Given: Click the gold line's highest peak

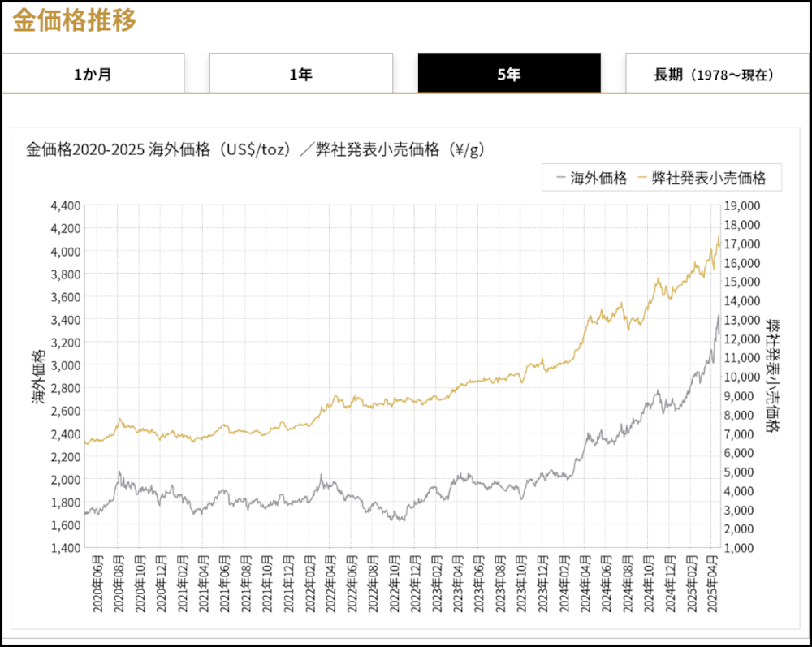Looking at the screenshot, I should 719,237.
